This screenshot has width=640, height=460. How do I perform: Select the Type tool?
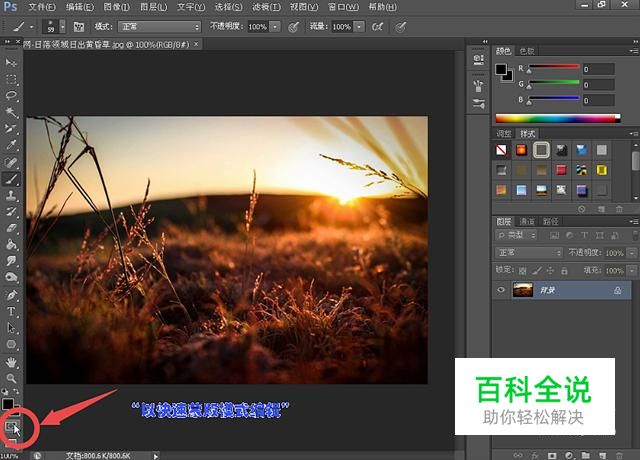tap(11, 311)
